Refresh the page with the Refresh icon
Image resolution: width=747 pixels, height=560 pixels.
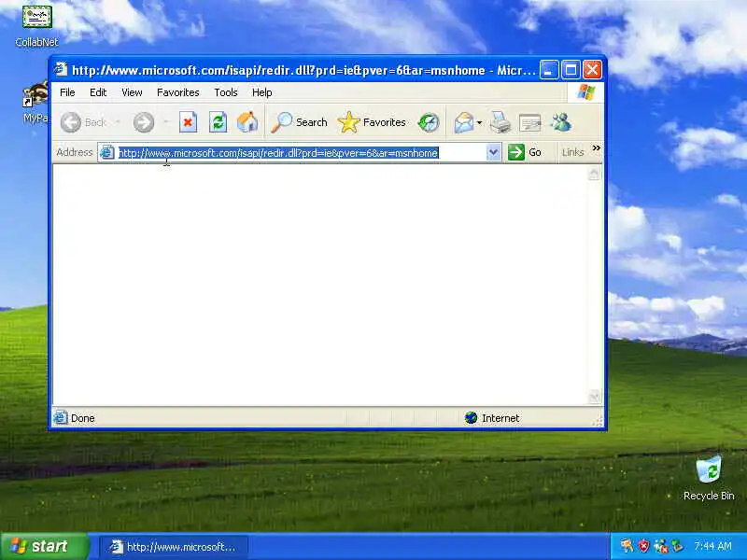[x=218, y=122]
